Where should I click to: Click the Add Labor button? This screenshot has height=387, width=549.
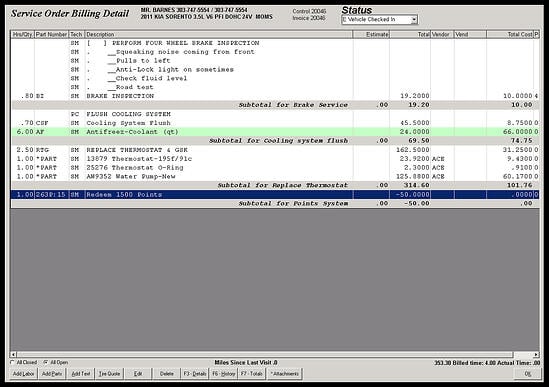[x=23, y=374]
